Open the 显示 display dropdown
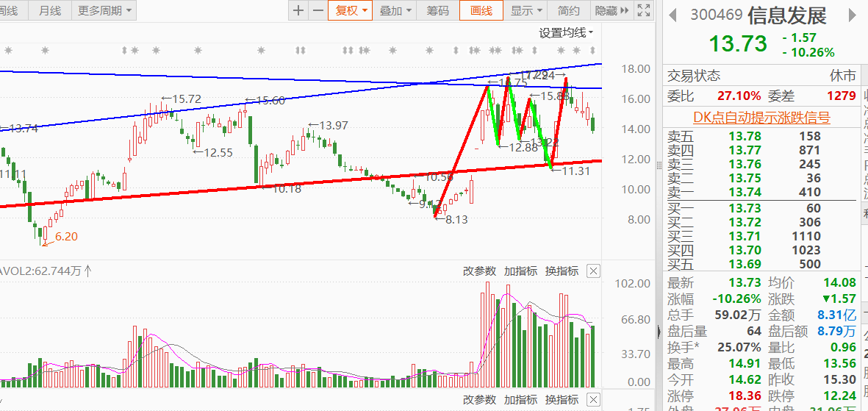 click(526, 10)
